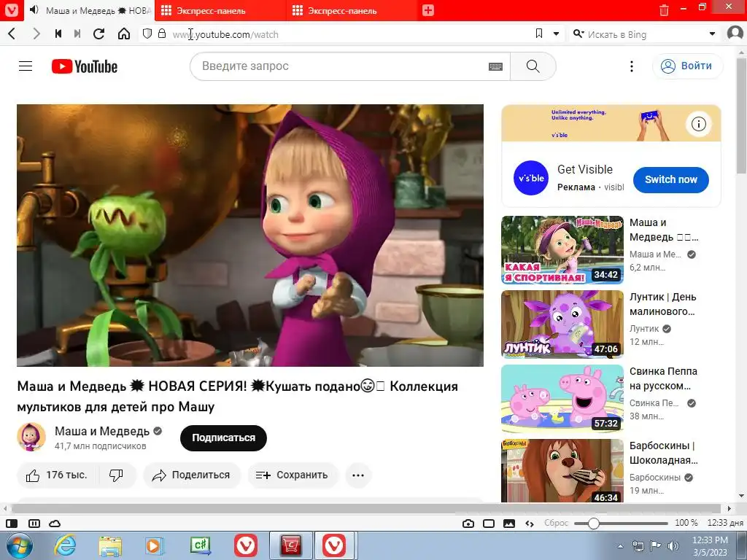Open the status bar window panel icon
Image resolution: width=747 pixels, height=560 pixels.
[489, 524]
